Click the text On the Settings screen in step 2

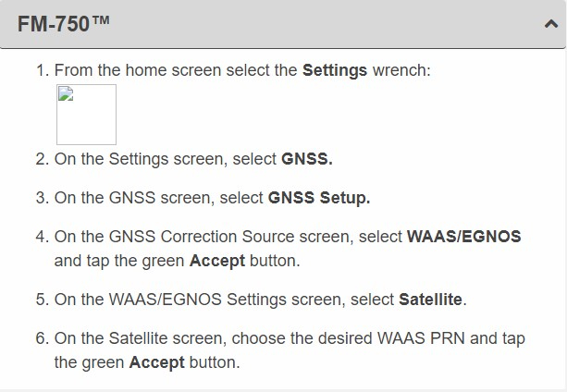[x=138, y=159]
